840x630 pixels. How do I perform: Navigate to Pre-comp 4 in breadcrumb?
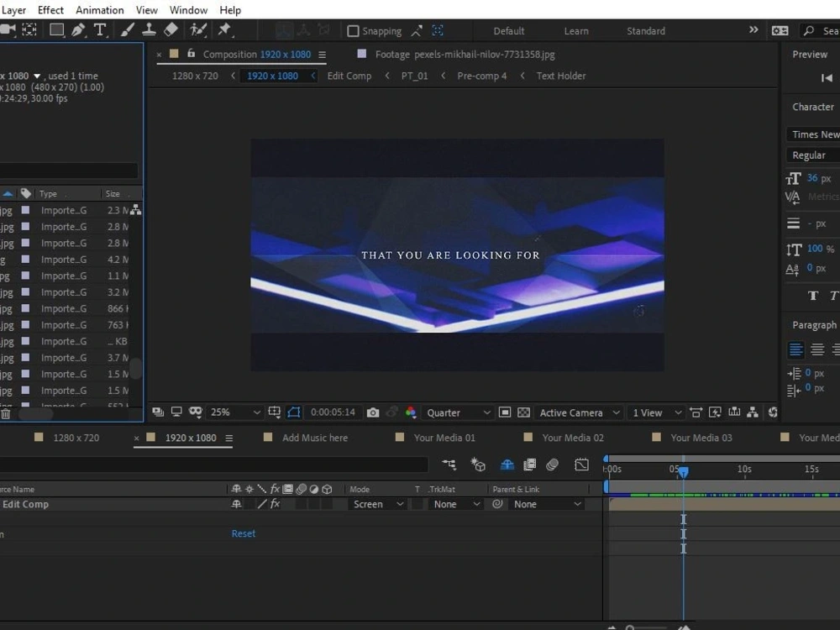[x=481, y=76]
